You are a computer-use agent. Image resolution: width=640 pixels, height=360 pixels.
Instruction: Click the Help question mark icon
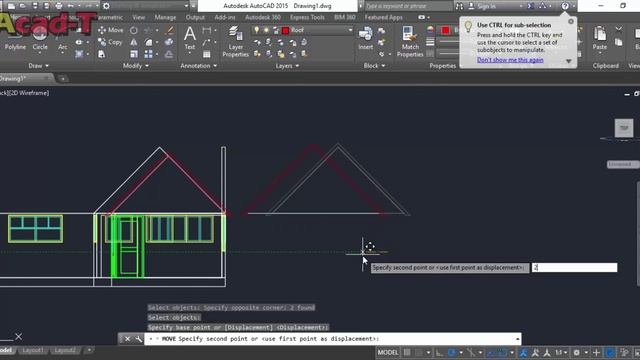point(565,6)
